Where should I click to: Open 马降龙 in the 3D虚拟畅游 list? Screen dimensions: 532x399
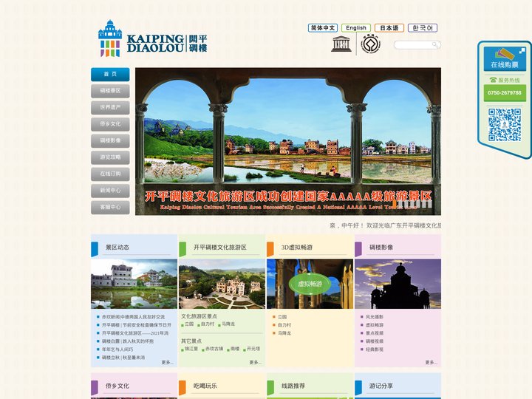click(284, 333)
